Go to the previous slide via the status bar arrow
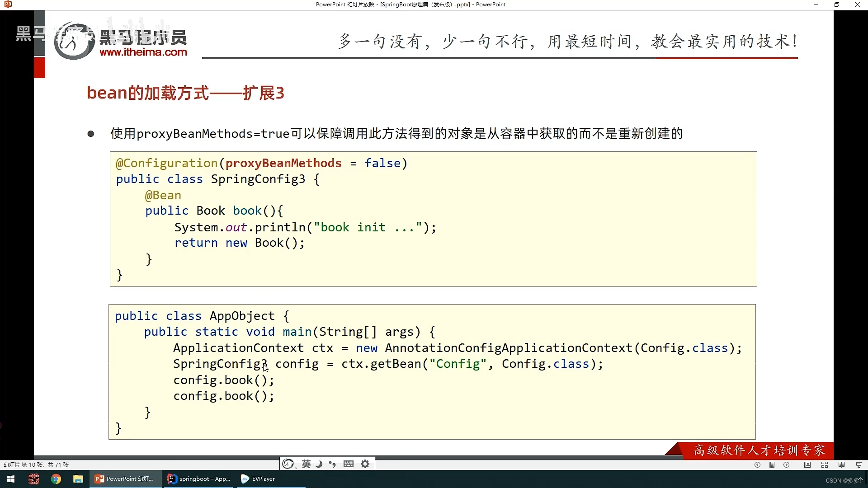868x488 pixels. 757,465
